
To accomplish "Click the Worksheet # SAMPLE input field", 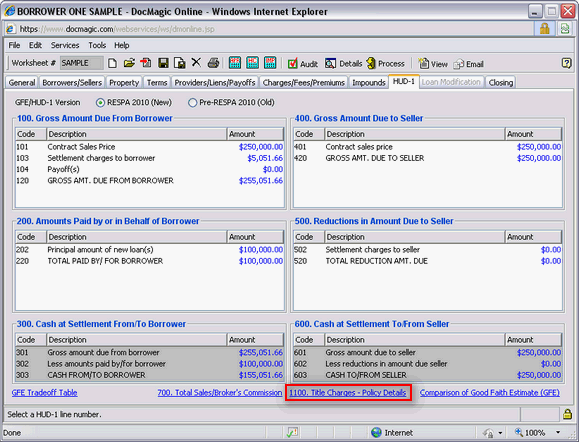I will pyautogui.click(x=82, y=63).
